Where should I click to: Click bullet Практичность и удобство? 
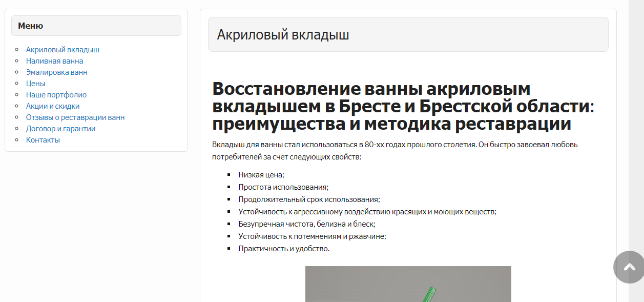[284, 249]
